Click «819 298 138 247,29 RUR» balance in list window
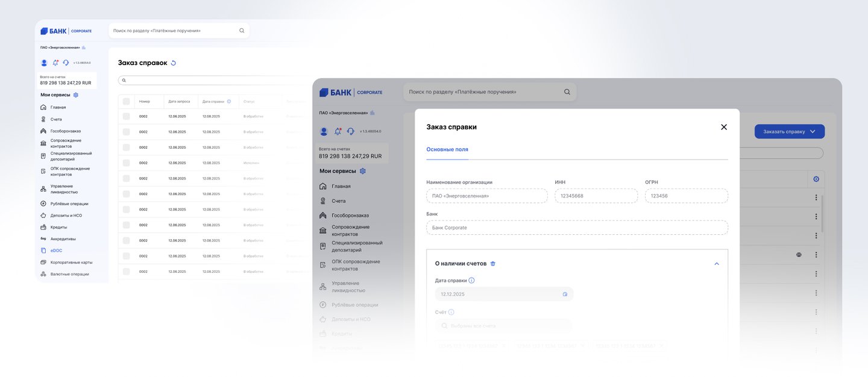This screenshot has width=868, height=377. [66, 83]
